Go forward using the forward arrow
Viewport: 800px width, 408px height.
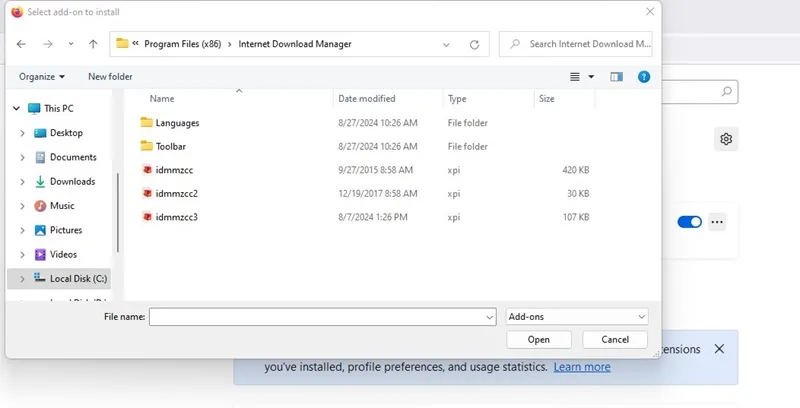click(x=48, y=44)
